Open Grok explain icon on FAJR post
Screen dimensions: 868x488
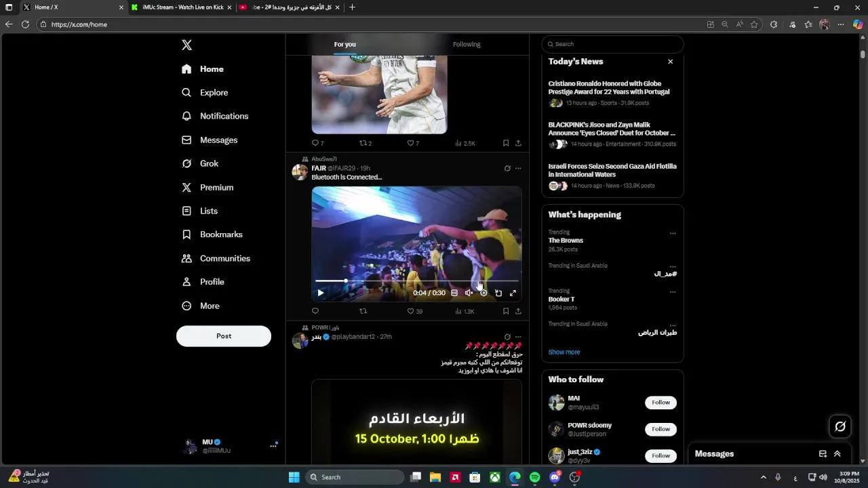click(507, 169)
